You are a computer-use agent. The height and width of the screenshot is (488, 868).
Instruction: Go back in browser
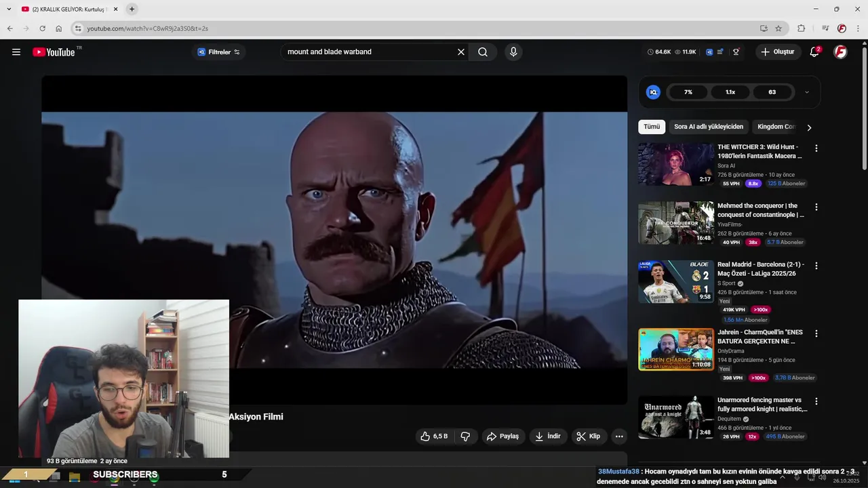tap(9, 28)
